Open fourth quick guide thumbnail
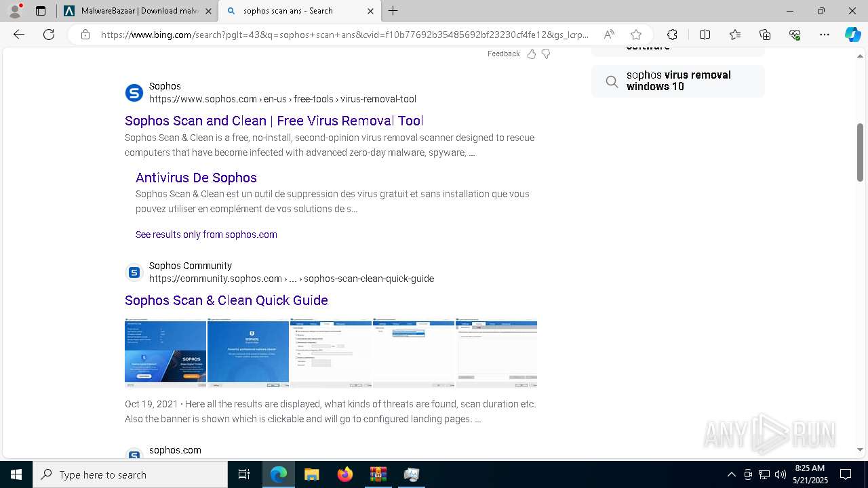Screen dimensions: 868x488 click(x=414, y=352)
